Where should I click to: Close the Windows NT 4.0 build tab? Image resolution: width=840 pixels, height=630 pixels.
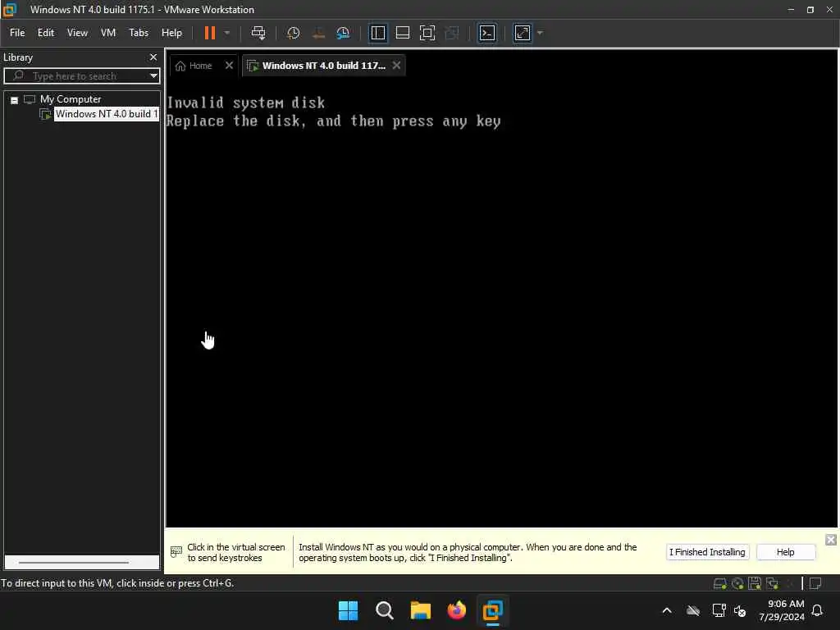coord(396,66)
